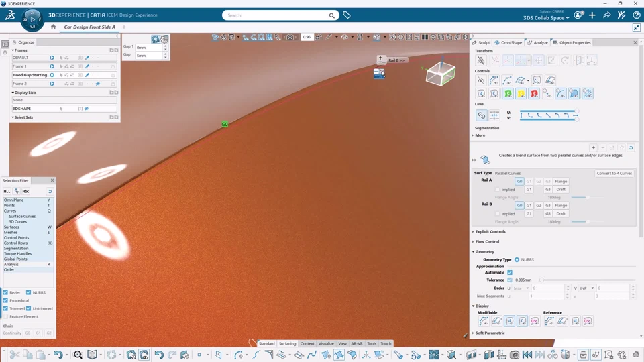Click the rewind to start icon in bottom toolbar
Screen dimensions: 644x362
click(527, 354)
